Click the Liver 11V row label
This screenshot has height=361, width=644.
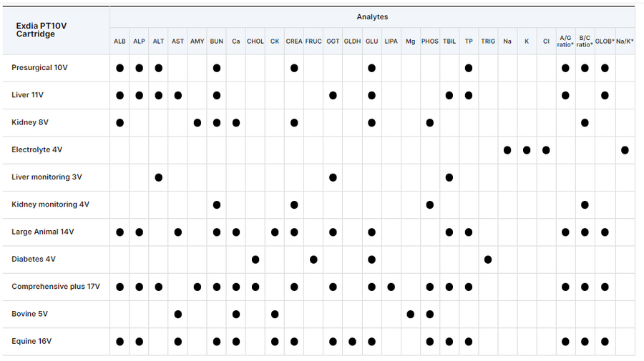tap(27, 95)
